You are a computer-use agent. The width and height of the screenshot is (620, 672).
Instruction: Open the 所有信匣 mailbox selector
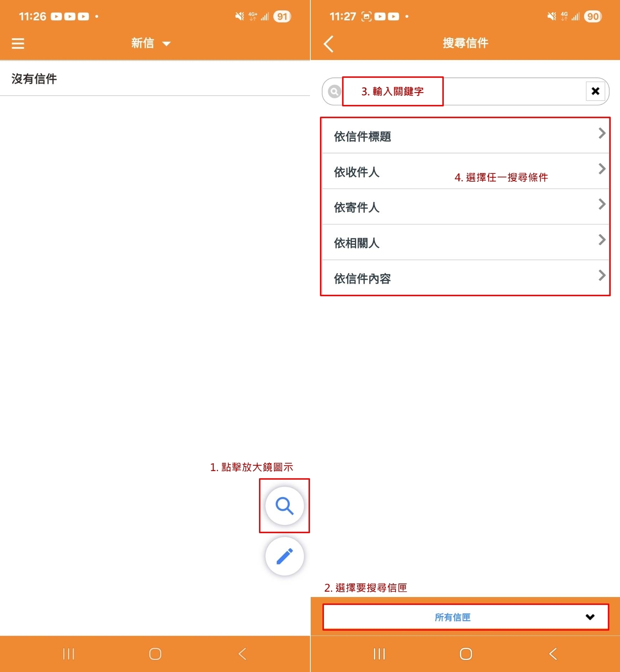point(465,617)
